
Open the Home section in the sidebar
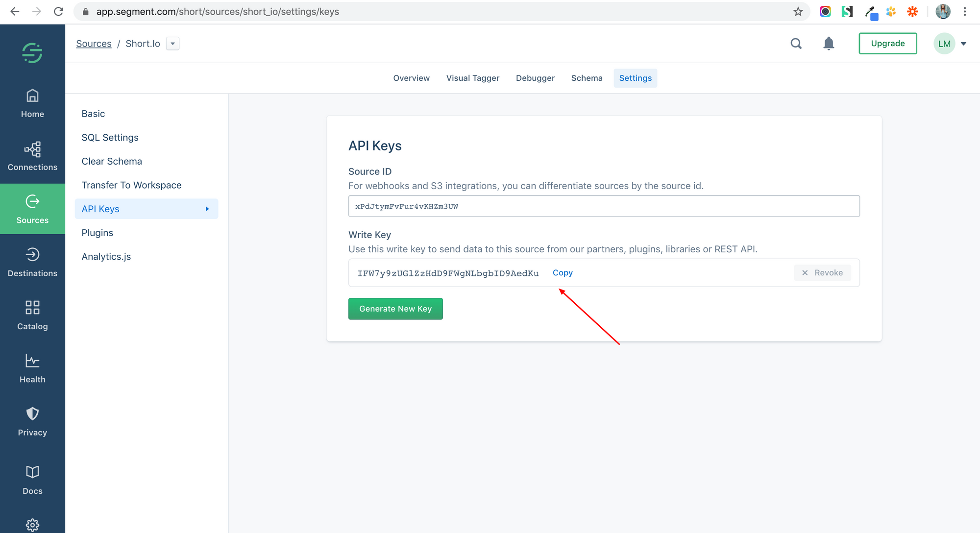tap(32, 103)
